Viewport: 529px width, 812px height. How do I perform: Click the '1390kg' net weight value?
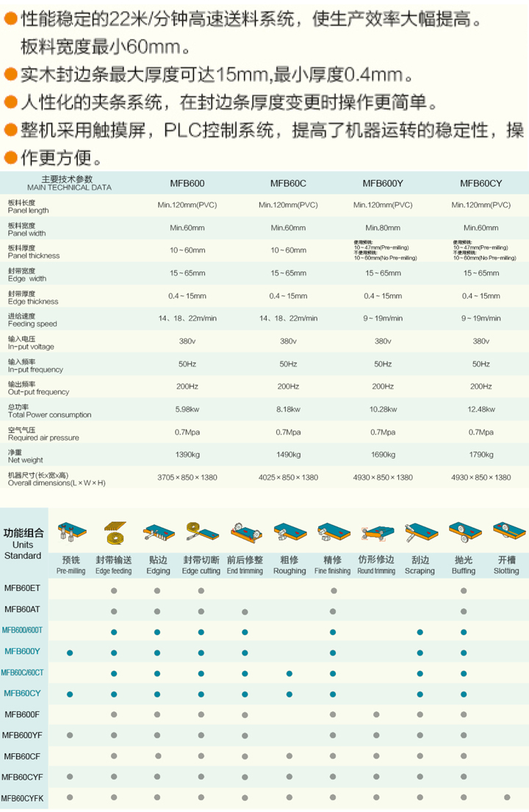click(187, 454)
